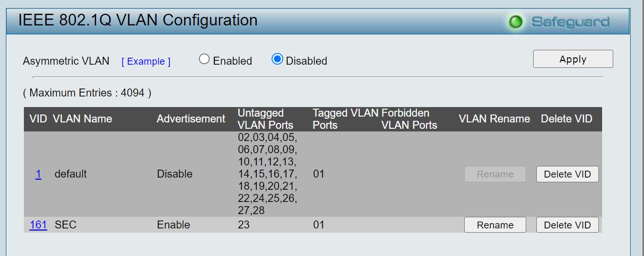Screen dimensions: 644x256
Task: Click the untagged port list of default VLAN
Action: click(x=268, y=174)
